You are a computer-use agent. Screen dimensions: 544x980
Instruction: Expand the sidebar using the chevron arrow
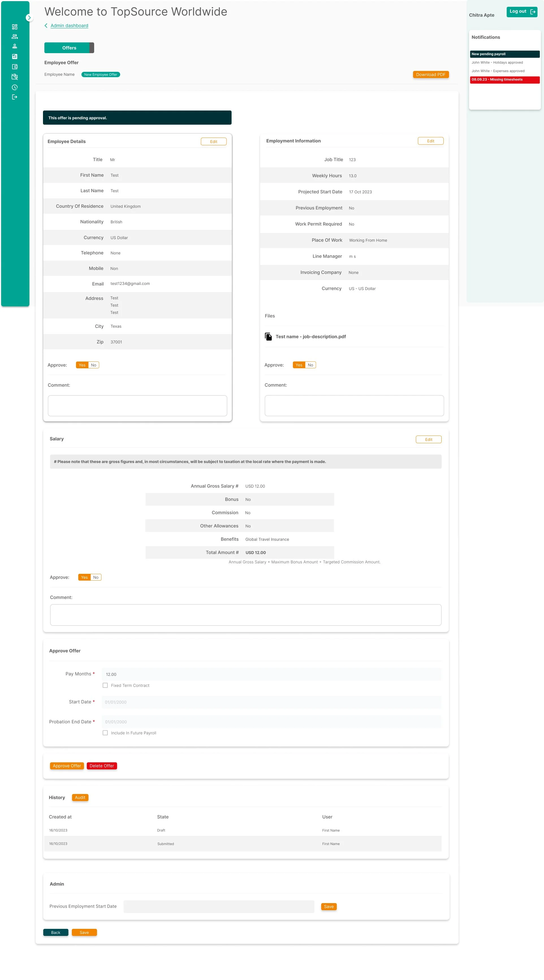pos(29,18)
